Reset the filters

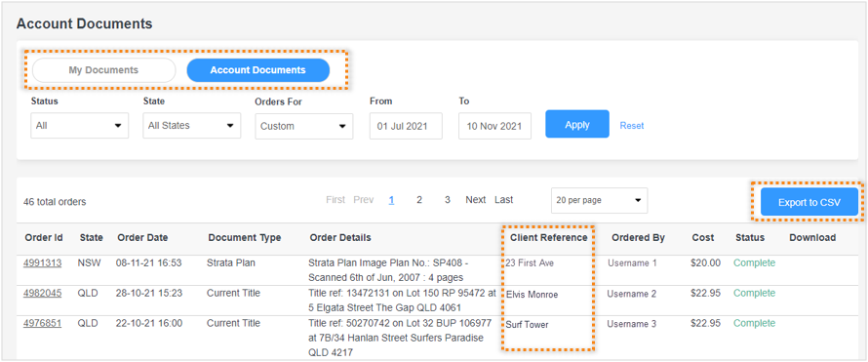click(632, 126)
